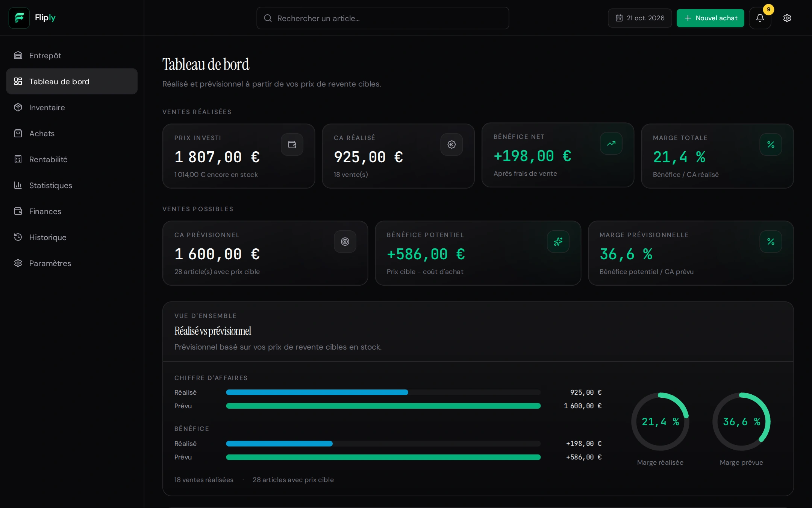Image resolution: width=812 pixels, height=508 pixels.
Task: Click the target icon on CA prévisionnel card
Action: pos(345,242)
